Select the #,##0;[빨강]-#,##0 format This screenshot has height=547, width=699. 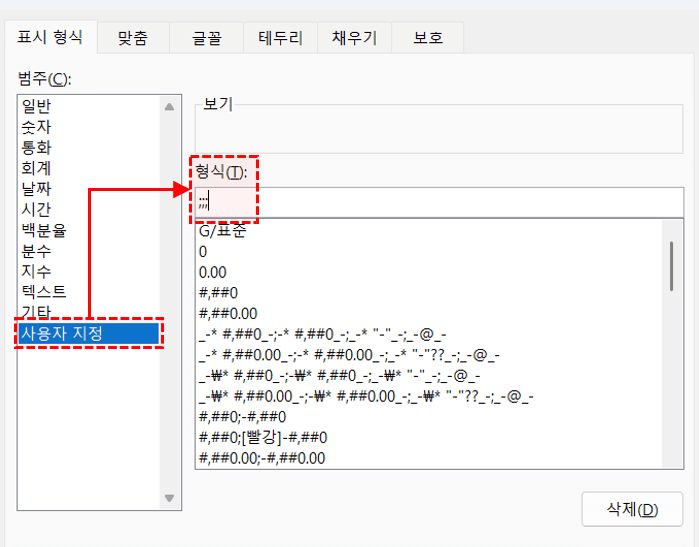click(263, 437)
